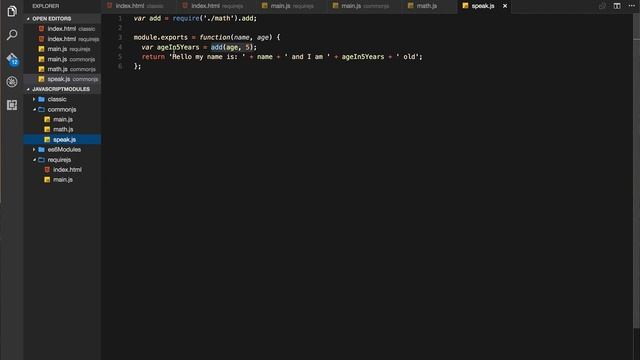Open index.html under requirejs folder
Screen dimensions: 640x360
point(62,169)
